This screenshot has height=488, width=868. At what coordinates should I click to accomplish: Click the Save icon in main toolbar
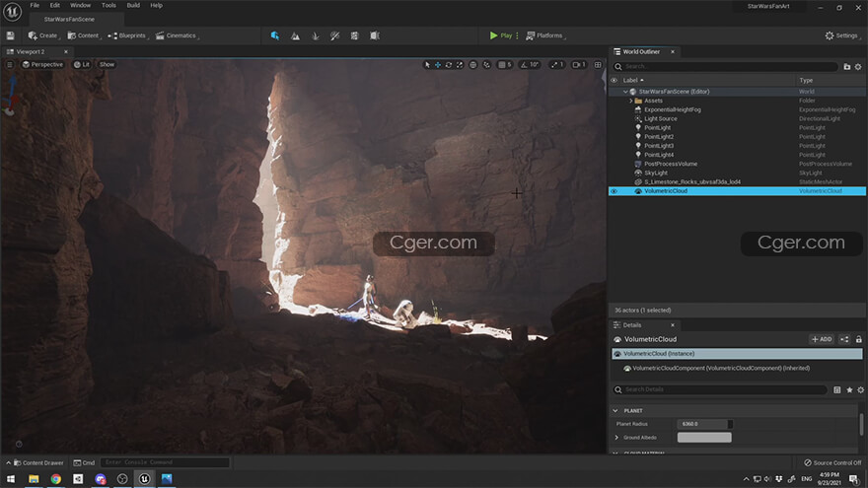(x=11, y=35)
